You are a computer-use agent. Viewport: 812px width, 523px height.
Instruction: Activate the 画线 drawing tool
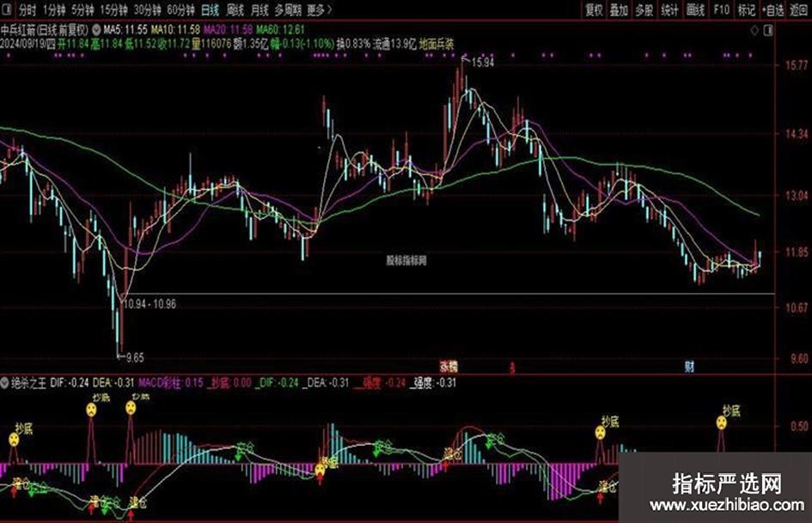click(x=695, y=9)
